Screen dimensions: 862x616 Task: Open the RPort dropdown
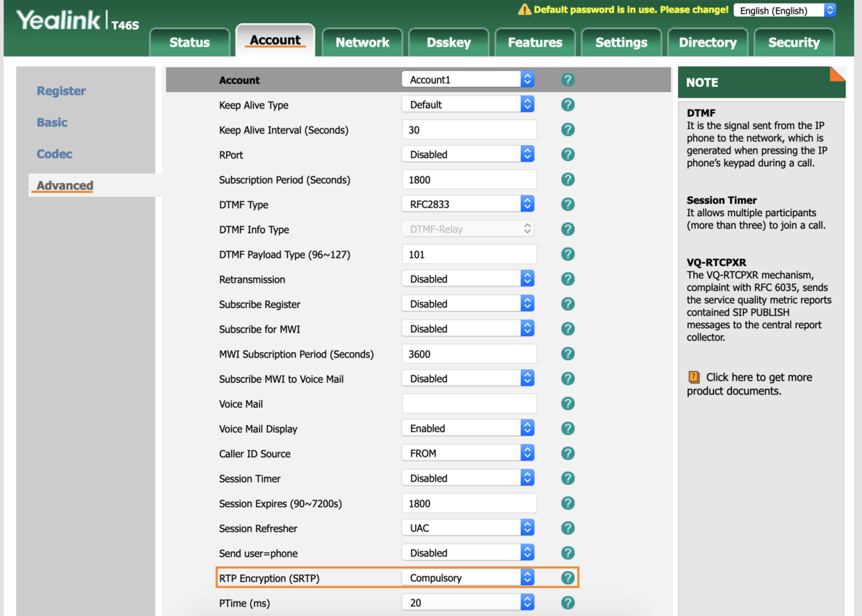tap(468, 154)
